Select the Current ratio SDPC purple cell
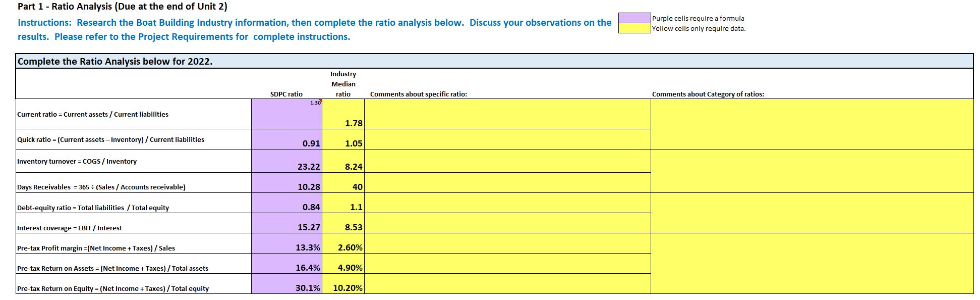 (286, 114)
